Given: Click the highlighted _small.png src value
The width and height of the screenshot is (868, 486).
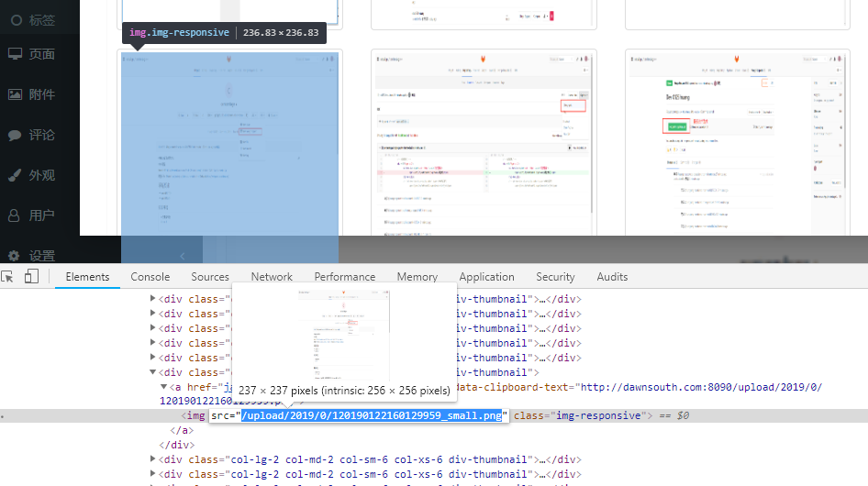Looking at the screenshot, I should 372,415.
